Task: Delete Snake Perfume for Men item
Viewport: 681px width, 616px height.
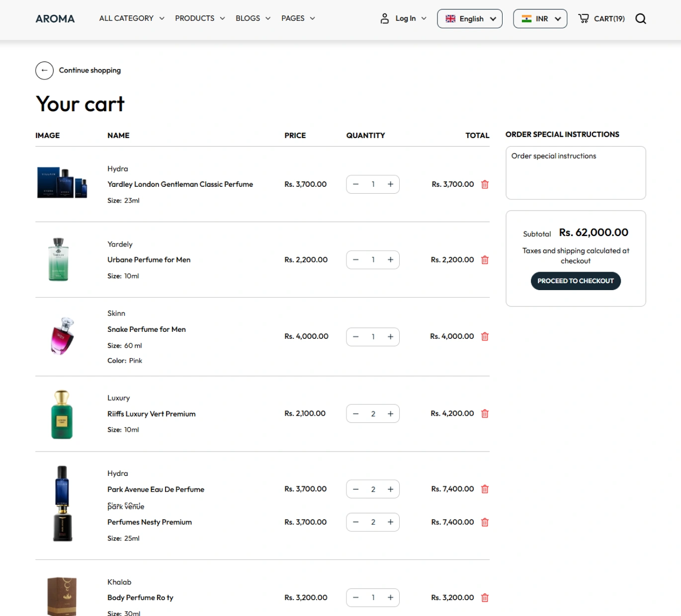Action: pyautogui.click(x=485, y=336)
